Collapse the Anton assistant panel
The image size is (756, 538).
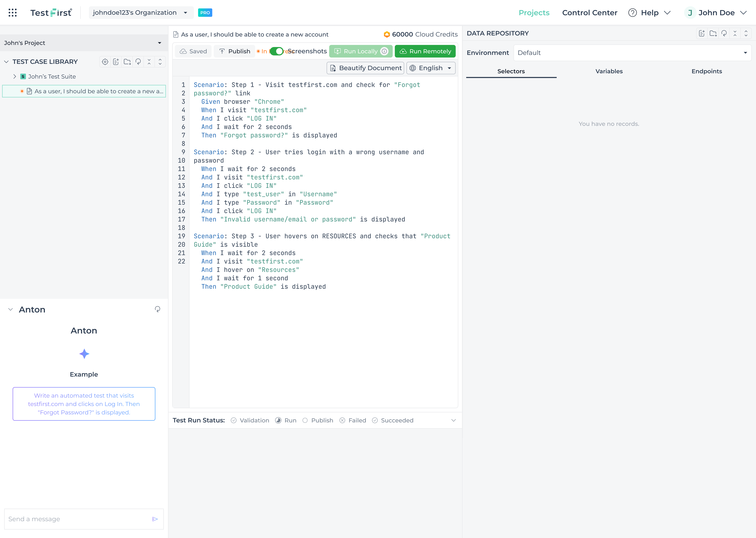[11, 309]
